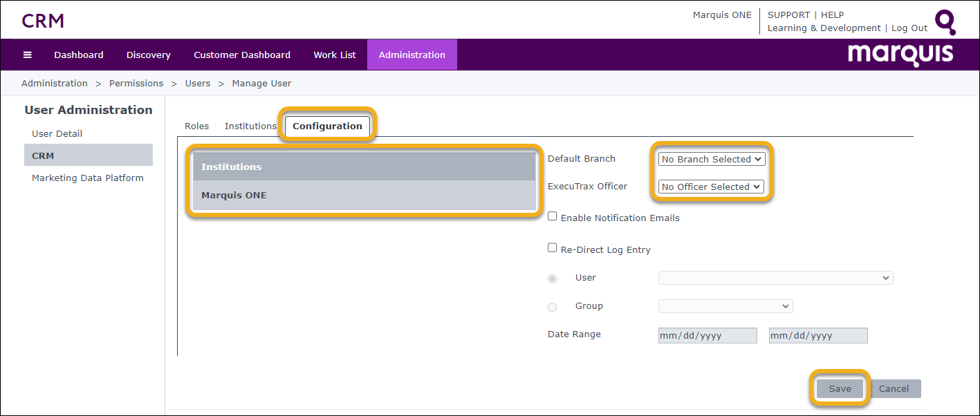Click the Institutions list header
Image resolution: width=980 pixels, height=416 pixels.
click(x=364, y=167)
